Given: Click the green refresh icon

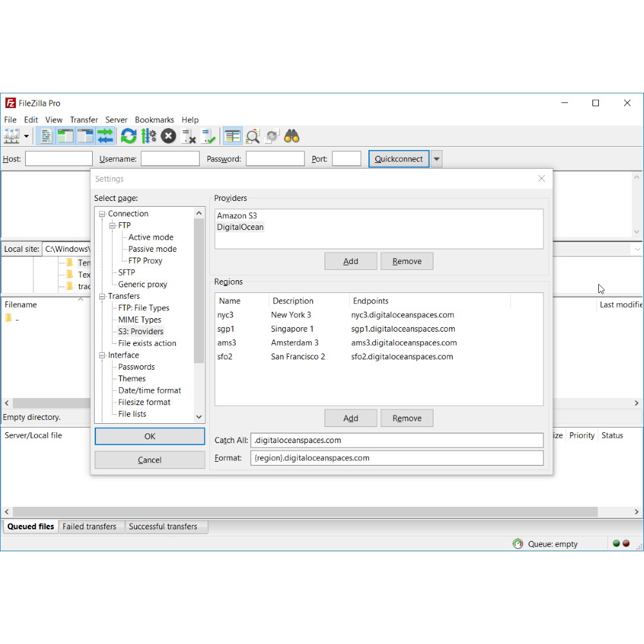Looking at the screenshot, I should click(x=128, y=136).
